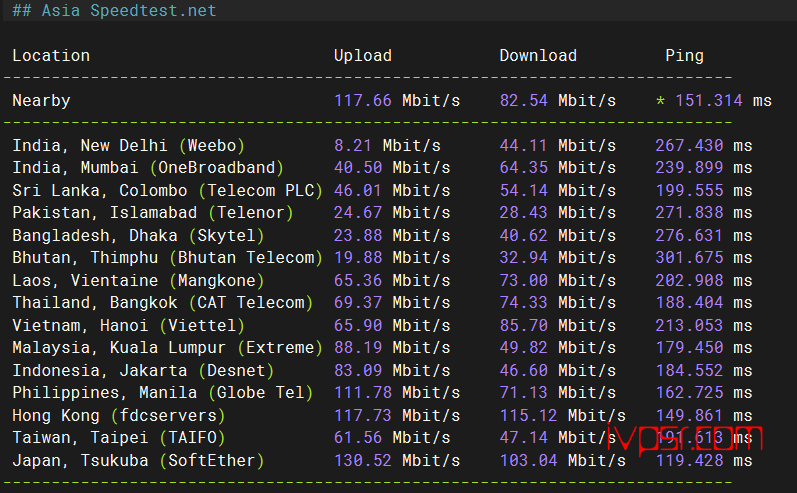Image resolution: width=797 pixels, height=493 pixels.
Task: Select the 'Upload' column header
Action: [x=362, y=55]
